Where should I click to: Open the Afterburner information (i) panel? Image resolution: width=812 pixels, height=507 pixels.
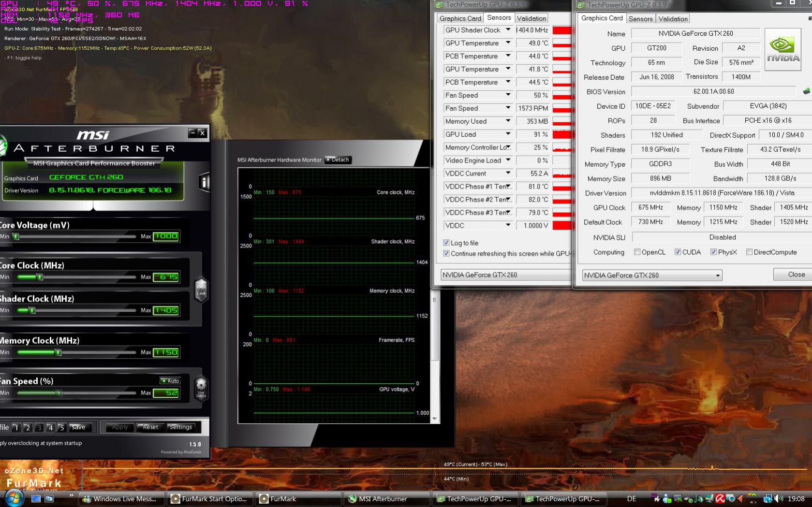[x=204, y=182]
